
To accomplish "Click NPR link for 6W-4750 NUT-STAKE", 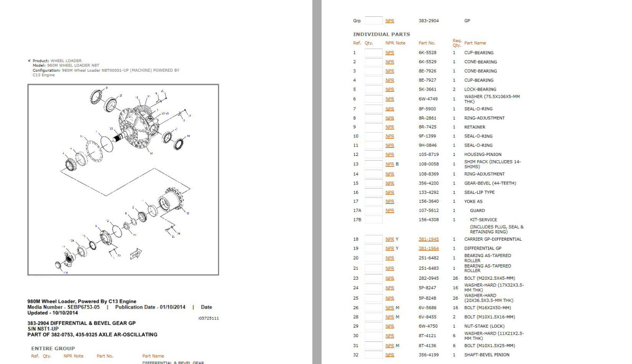I will click(x=390, y=327).
